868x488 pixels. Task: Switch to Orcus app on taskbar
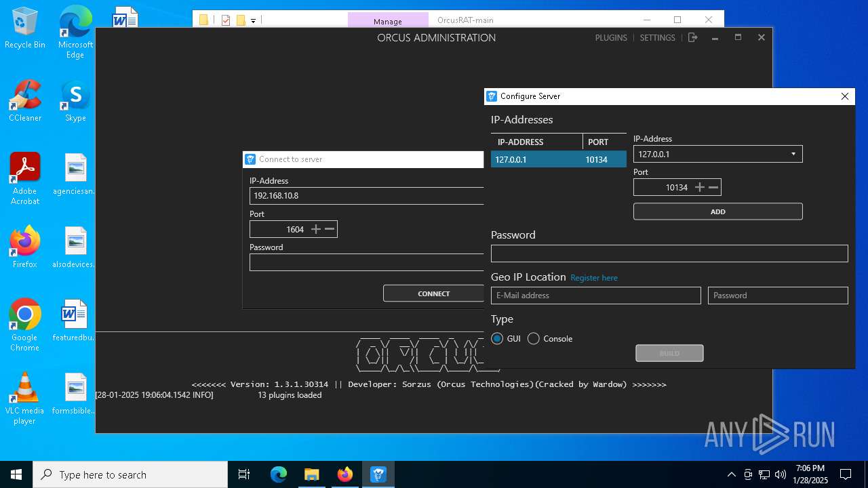click(378, 474)
